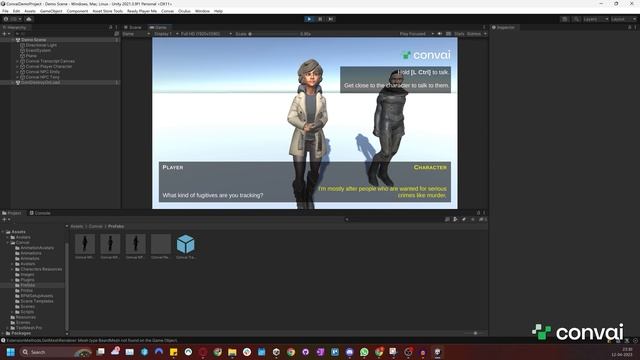Open the Layers dropdown
The height and width of the screenshot is (360, 640).
(x=596, y=19)
